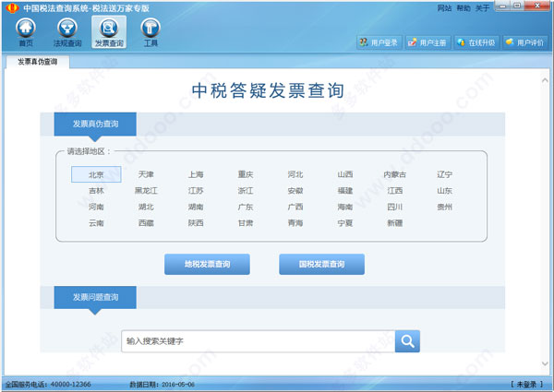Click the 用户评价 button
Viewport: 554px width, 392px height.
(x=525, y=42)
